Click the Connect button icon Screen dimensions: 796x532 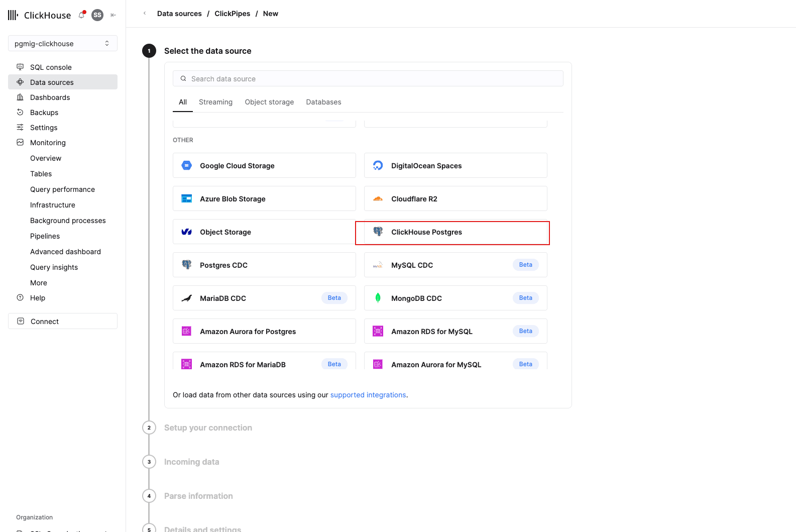click(21, 321)
